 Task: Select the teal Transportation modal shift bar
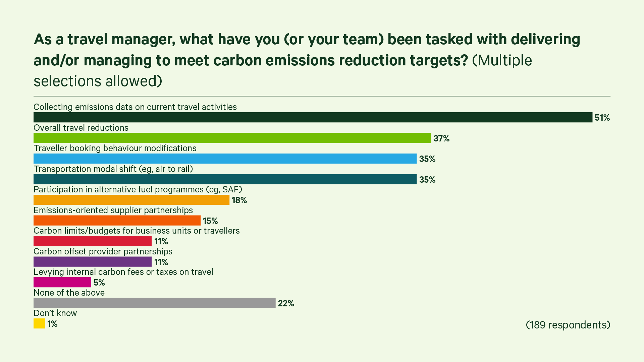(x=225, y=179)
